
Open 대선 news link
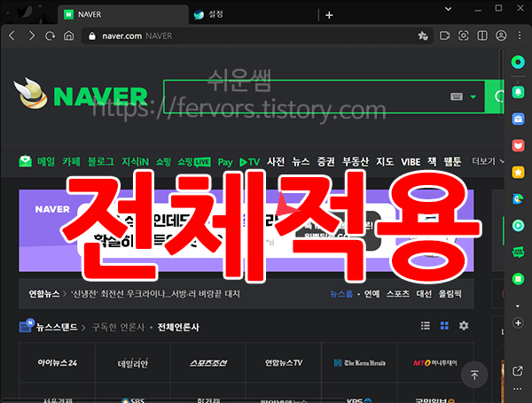pos(424,293)
